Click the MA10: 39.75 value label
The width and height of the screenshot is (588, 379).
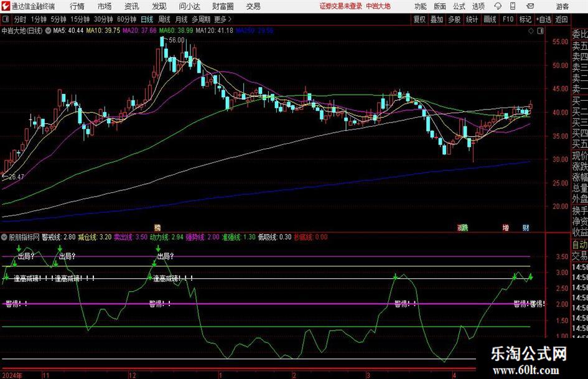pyautogui.click(x=103, y=30)
